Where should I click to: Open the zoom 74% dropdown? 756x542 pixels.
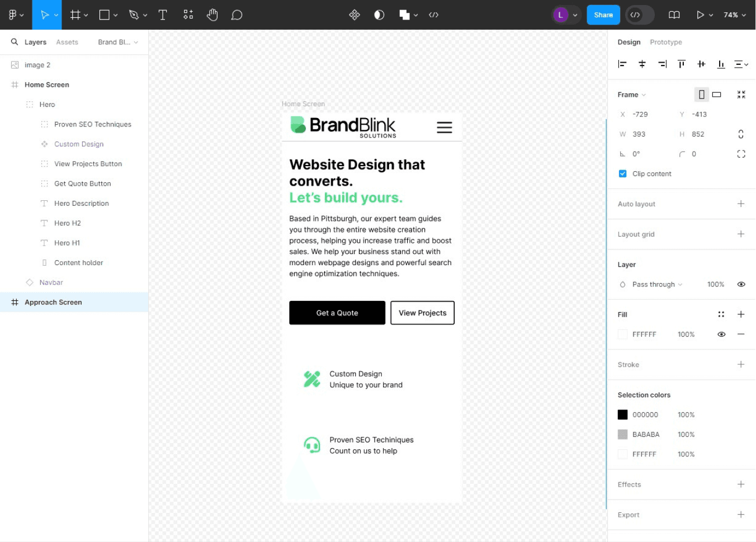(735, 15)
